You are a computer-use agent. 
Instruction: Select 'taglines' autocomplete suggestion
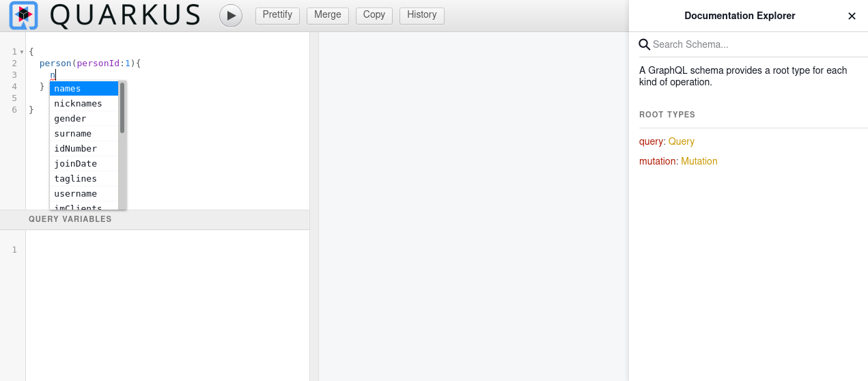84,179
